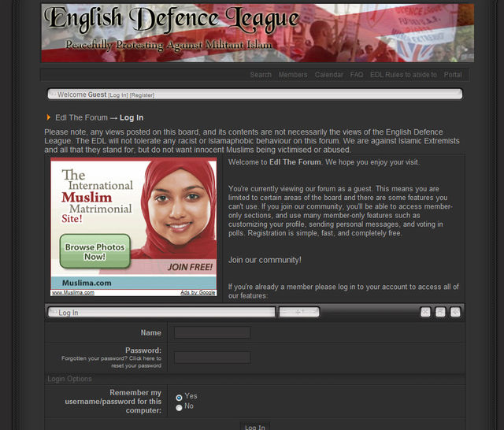Open Search from the navigation bar
This screenshot has height=430, width=504.
point(261,75)
